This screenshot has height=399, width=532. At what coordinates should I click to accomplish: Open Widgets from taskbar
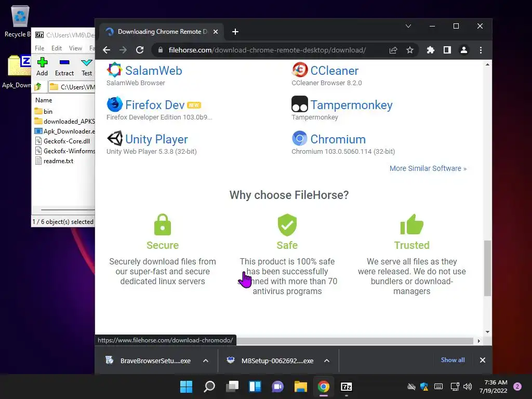[x=255, y=387]
